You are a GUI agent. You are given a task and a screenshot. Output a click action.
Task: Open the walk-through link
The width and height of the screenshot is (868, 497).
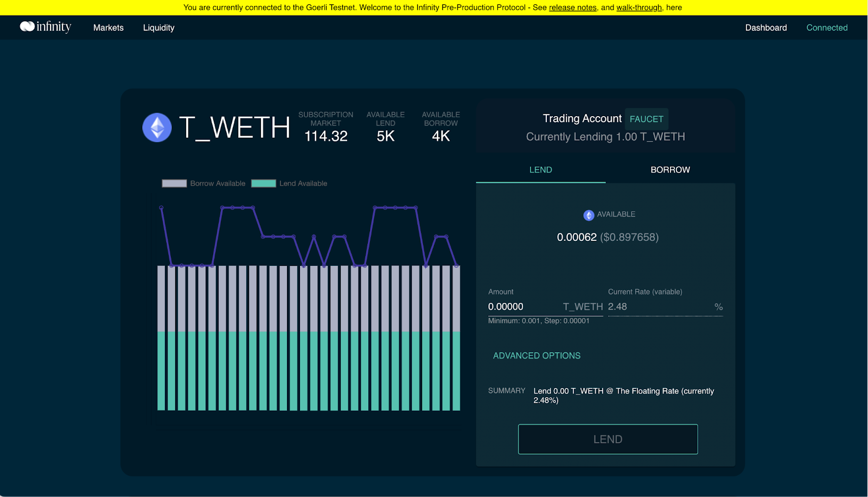click(x=639, y=8)
